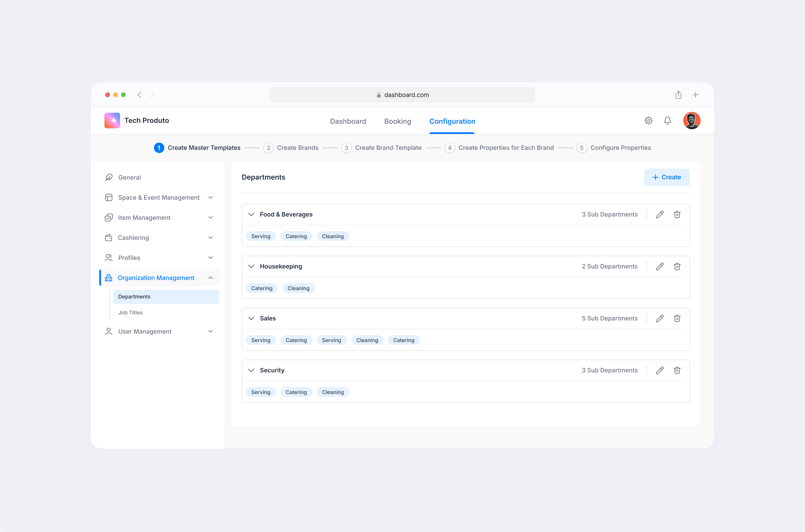The height and width of the screenshot is (532, 805).
Task: Switch to the Dashboard tab
Action: pyautogui.click(x=348, y=121)
